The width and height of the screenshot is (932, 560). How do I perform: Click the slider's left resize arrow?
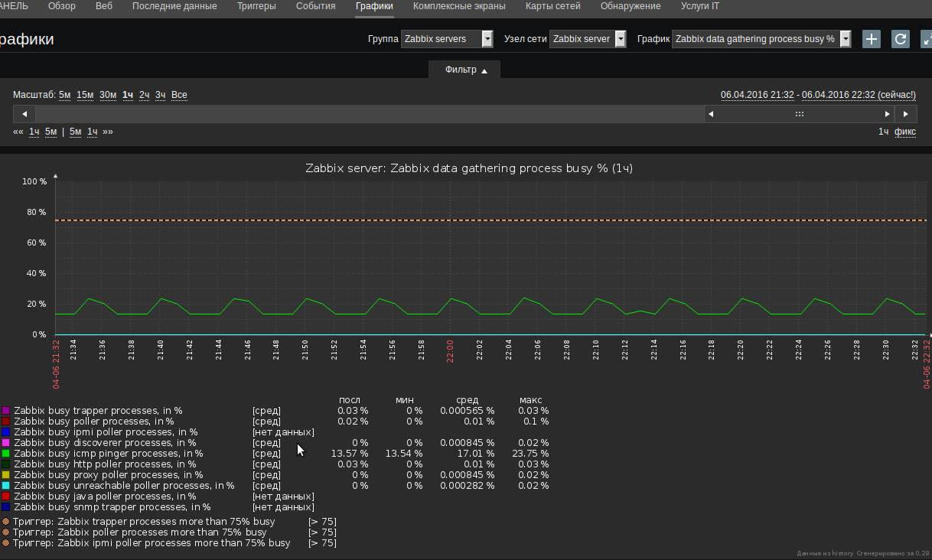711,114
